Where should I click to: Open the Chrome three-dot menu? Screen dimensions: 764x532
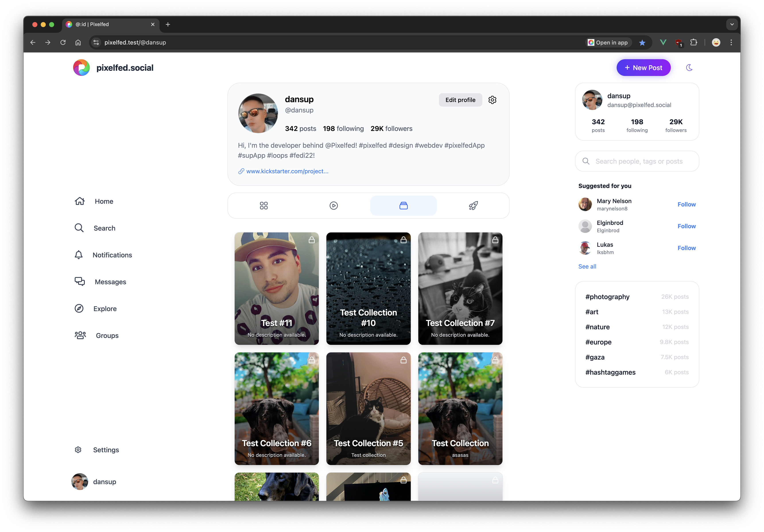tap(731, 42)
